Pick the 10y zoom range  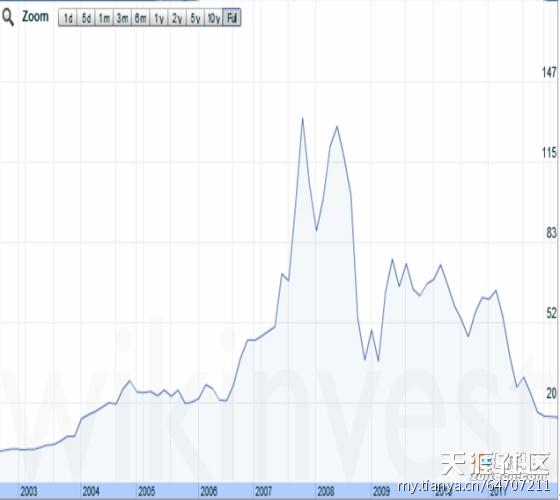click(x=214, y=18)
